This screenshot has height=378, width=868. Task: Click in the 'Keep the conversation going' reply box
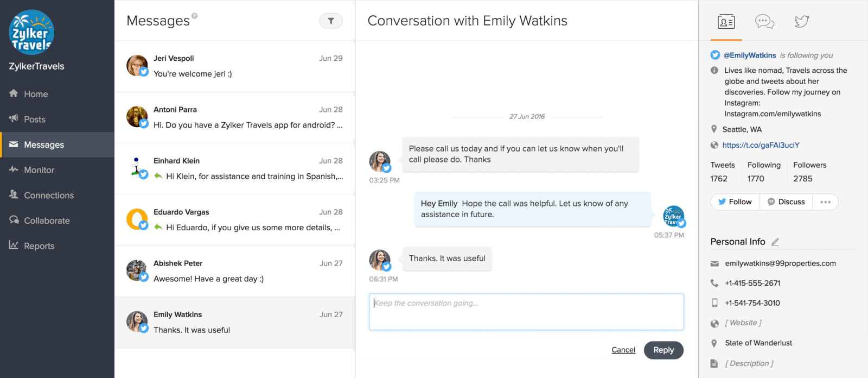tap(526, 312)
